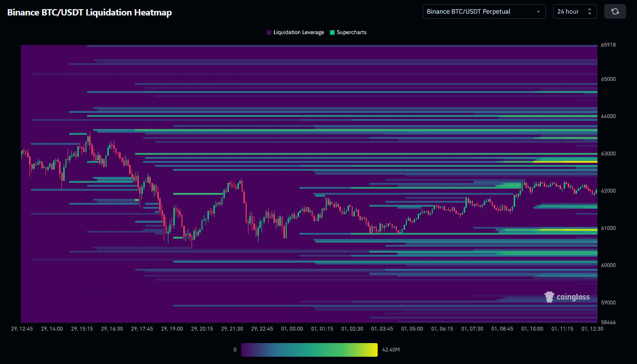637x364 pixels.
Task: Click the '29, 20:15' time axis label
Action: tap(202, 329)
